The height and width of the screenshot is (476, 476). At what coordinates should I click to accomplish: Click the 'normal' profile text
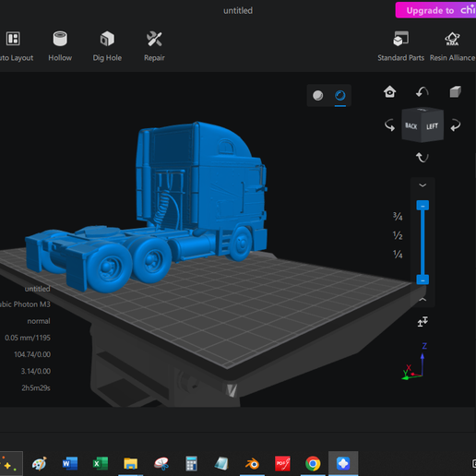(x=39, y=321)
